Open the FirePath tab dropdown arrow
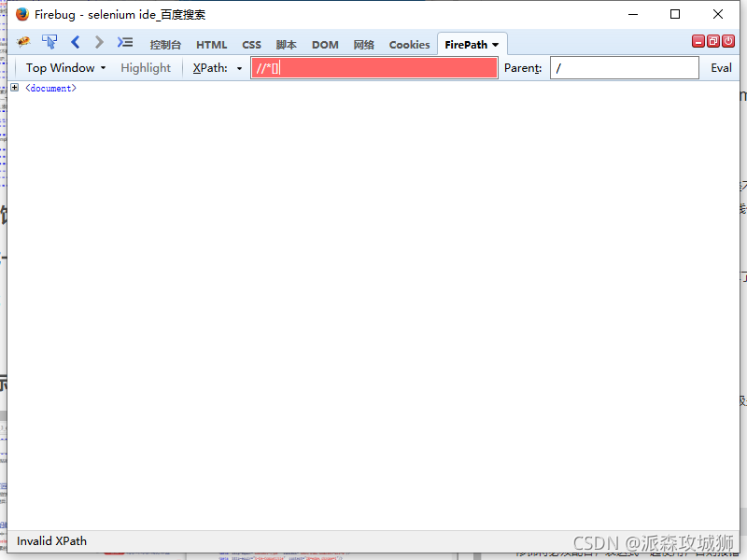Viewport: 747px width, 560px height. point(495,45)
